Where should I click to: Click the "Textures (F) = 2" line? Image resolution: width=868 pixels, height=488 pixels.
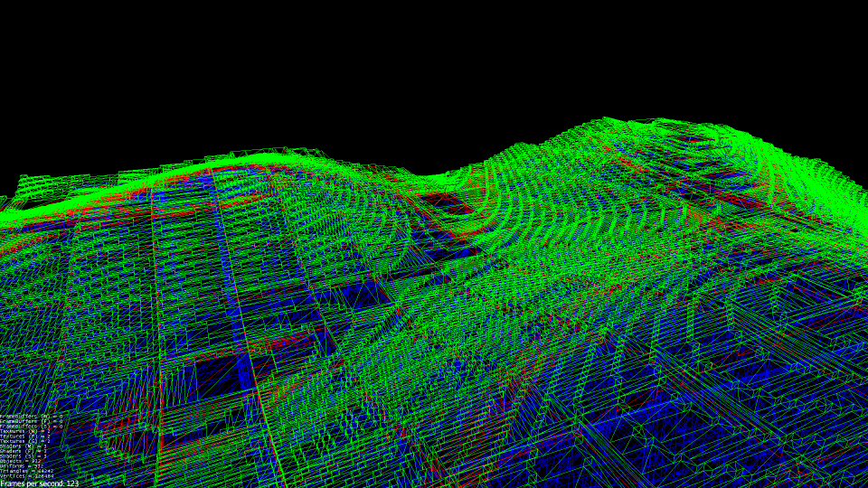pos(25,436)
